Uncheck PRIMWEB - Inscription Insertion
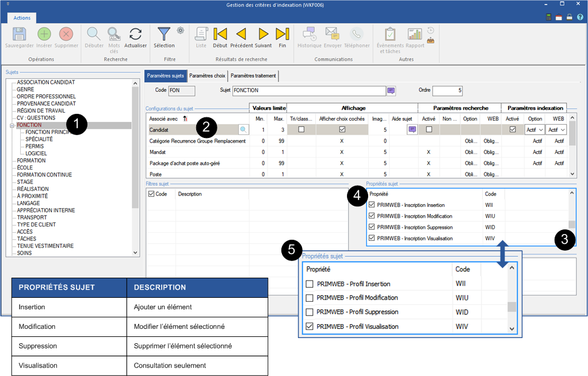Screen dimensions: 588x376 click(x=372, y=205)
